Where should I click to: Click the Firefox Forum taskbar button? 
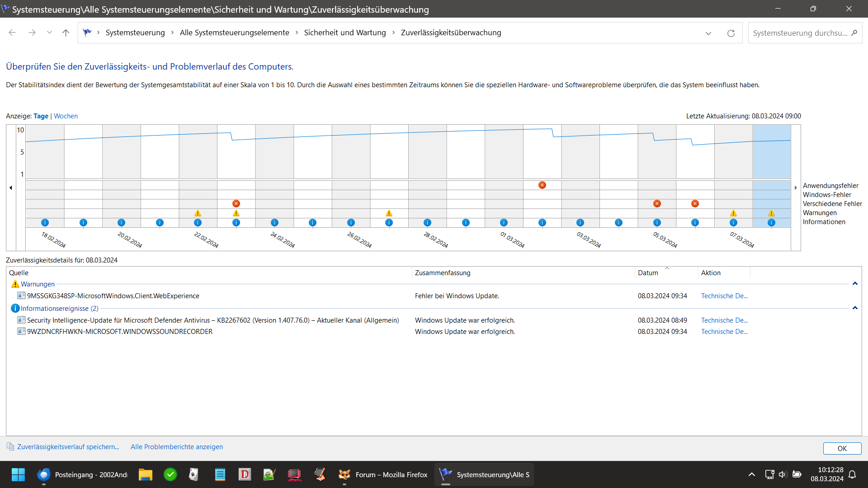point(383,474)
